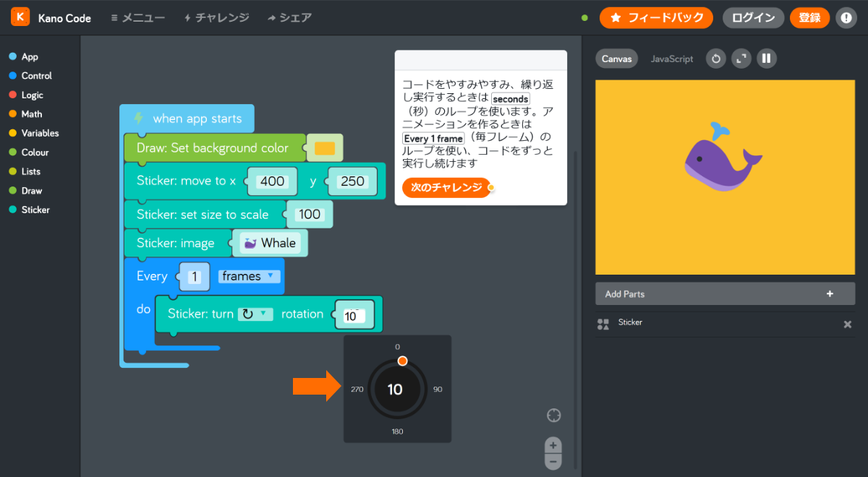
Task: Reset workspace view with the crosshair icon
Action: click(553, 415)
